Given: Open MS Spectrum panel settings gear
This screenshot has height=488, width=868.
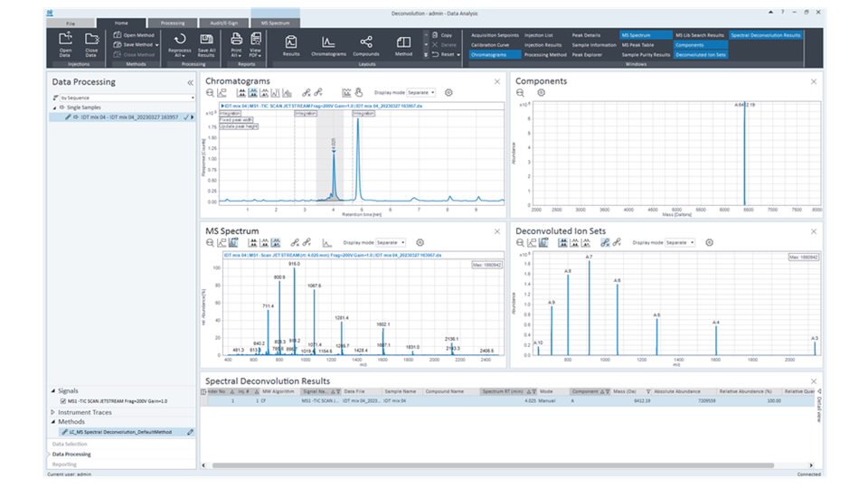Looking at the screenshot, I should (418, 242).
